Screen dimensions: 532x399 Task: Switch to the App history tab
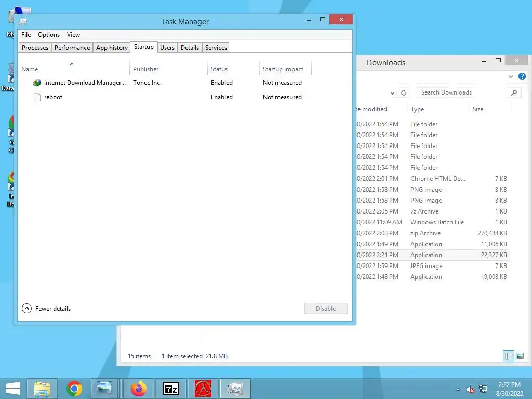click(112, 47)
